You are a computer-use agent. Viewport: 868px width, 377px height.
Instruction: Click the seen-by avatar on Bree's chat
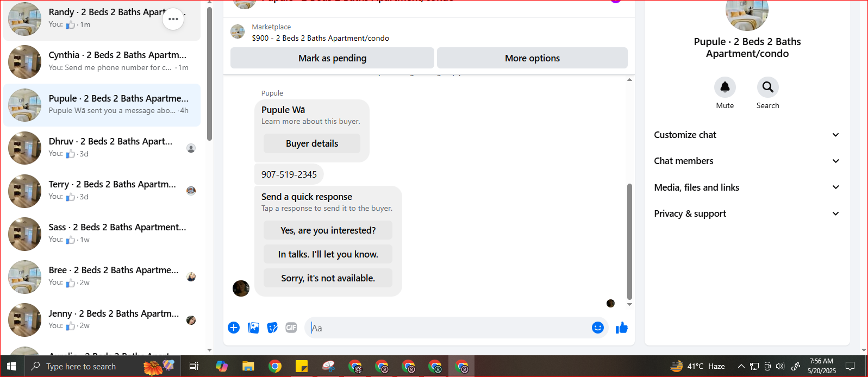coord(191,277)
